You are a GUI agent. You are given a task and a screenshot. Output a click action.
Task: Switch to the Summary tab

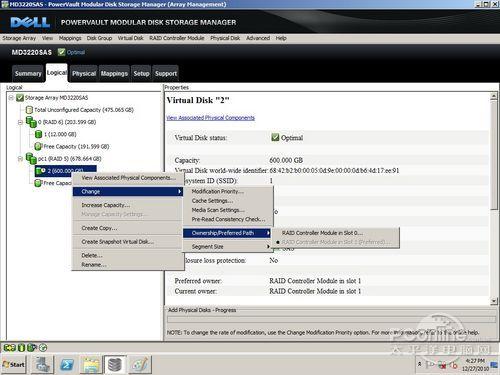(28, 73)
